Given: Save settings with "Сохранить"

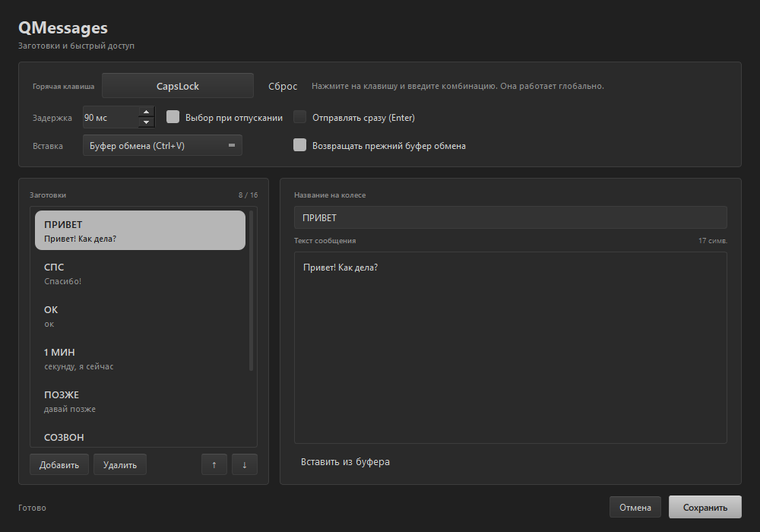Looking at the screenshot, I should (705, 507).
